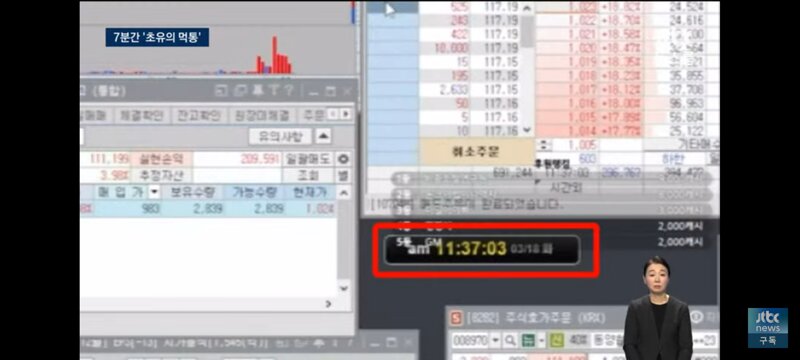
Task: Click the pin icon in the title bar
Action: [x=258, y=91]
